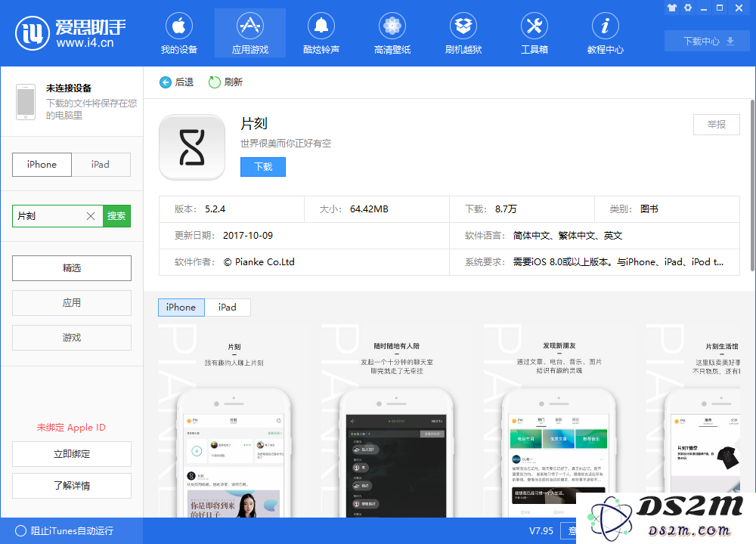Click the version label V7.95

[x=541, y=531]
